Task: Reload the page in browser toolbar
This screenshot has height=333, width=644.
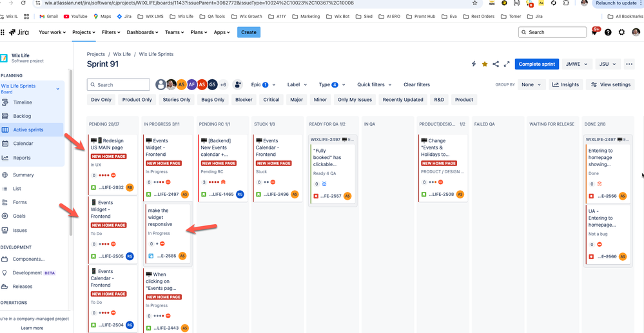Action: (23, 3)
